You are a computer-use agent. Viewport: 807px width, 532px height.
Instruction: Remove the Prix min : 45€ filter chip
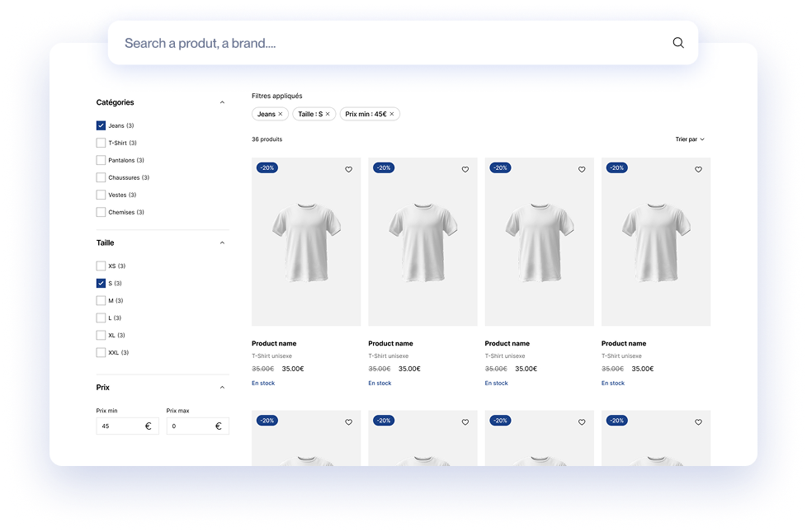392,114
